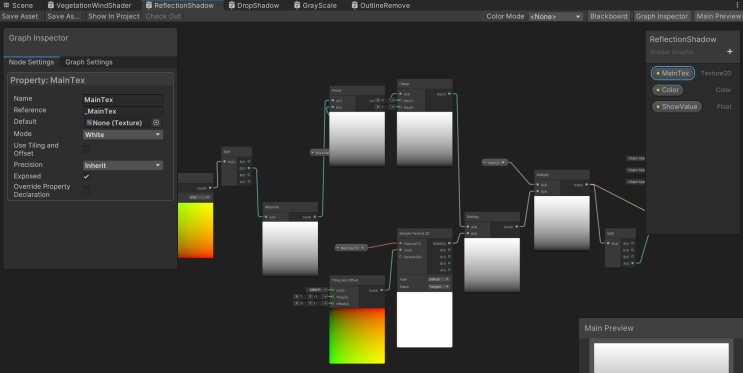Click the MainTex property node in graph

point(351,248)
